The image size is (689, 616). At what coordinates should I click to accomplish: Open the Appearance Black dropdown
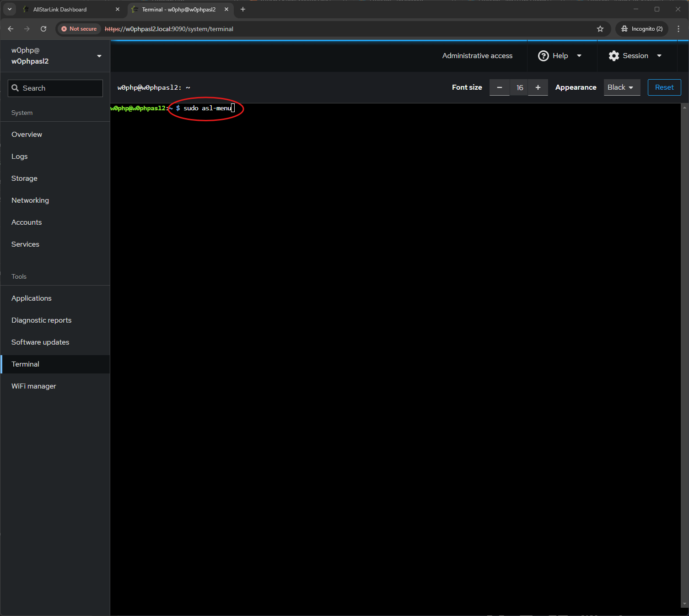click(x=621, y=87)
